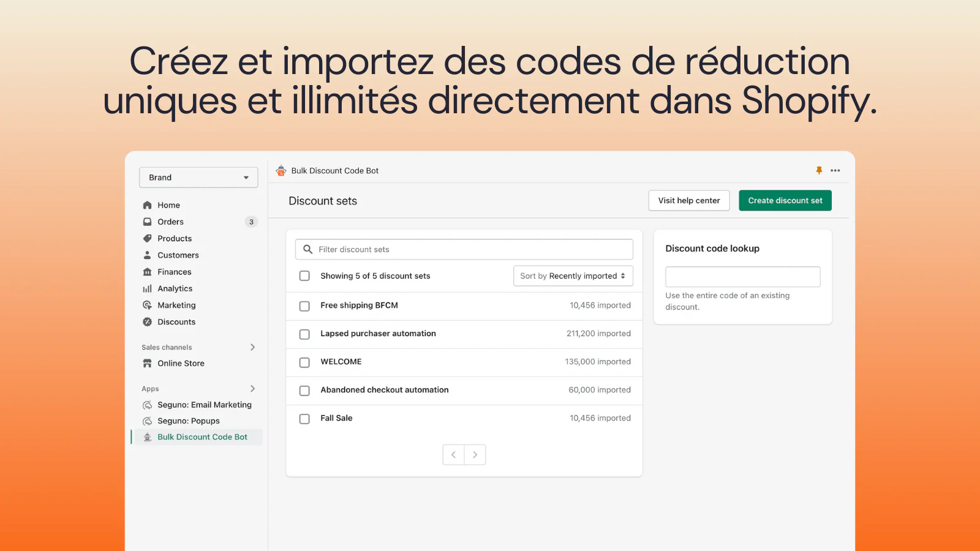Image resolution: width=980 pixels, height=551 pixels.
Task: Click the Orders count badge 3
Action: pyautogui.click(x=251, y=222)
